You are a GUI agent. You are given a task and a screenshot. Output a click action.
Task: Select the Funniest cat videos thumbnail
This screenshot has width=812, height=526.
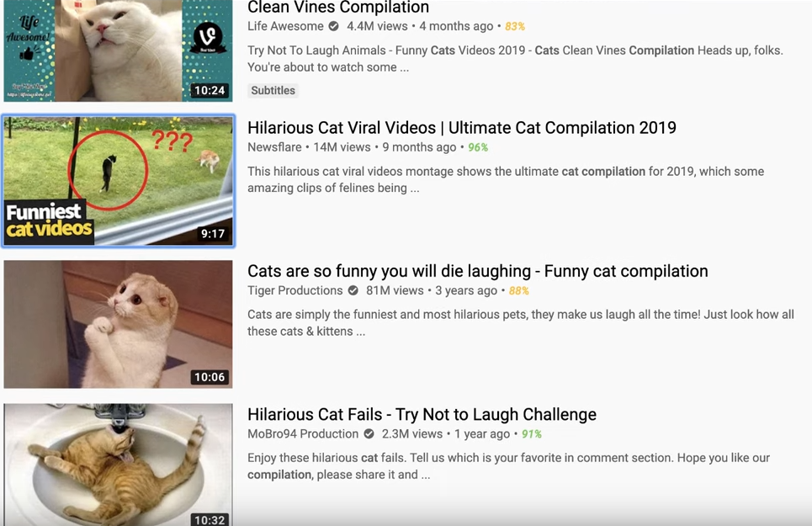click(118, 181)
